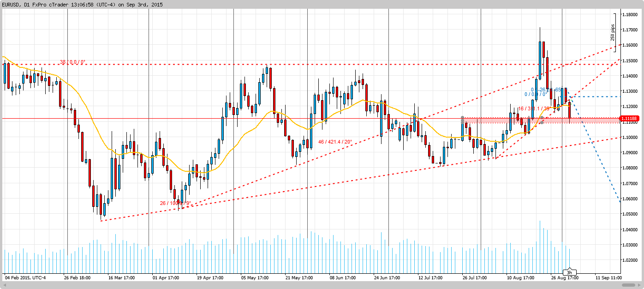Select the '38 / 0.0 / 0°' trendline label
The image size is (644, 289).
click(73, 62)
